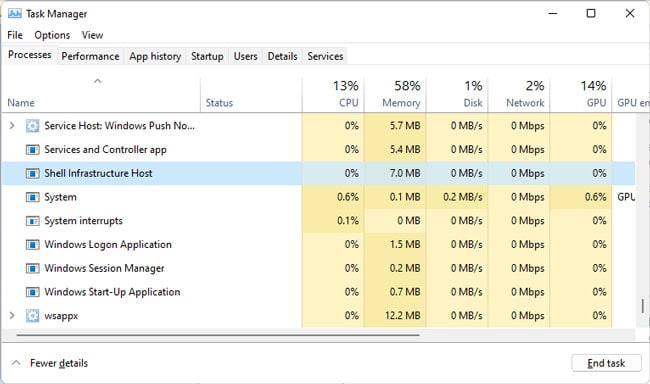650x384 pixels.
Task: Sort by the Network column header
Action: pos(519,95)
